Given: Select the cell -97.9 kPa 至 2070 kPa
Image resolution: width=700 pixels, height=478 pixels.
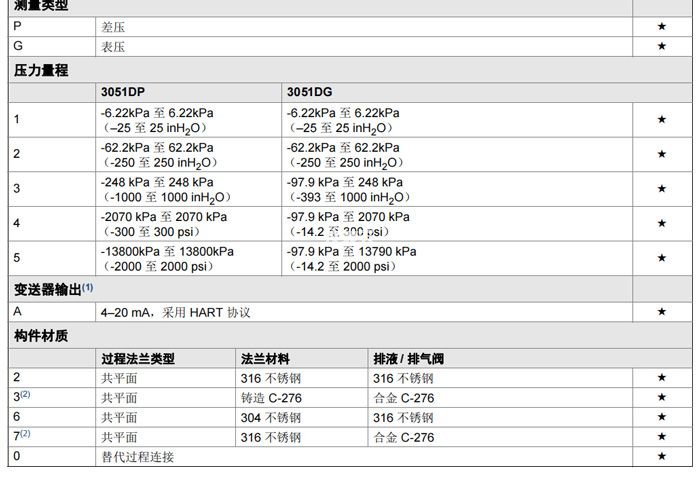Looking at the screenshot, I should pyautogui.click(x=457, y=224).
